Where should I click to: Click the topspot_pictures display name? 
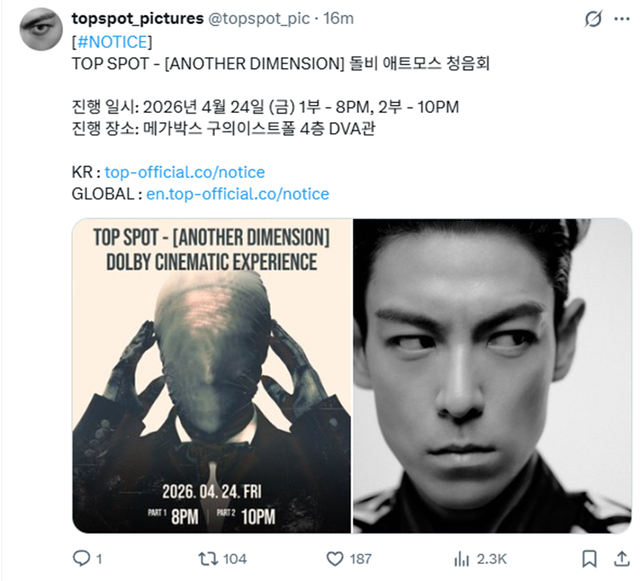[138, 18]
